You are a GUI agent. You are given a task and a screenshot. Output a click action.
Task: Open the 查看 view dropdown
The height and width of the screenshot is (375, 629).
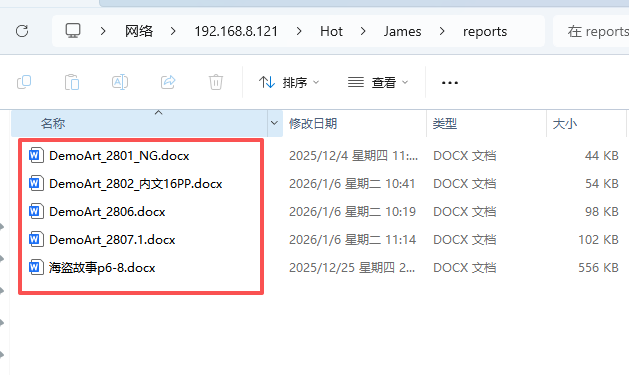pos(378,83)
